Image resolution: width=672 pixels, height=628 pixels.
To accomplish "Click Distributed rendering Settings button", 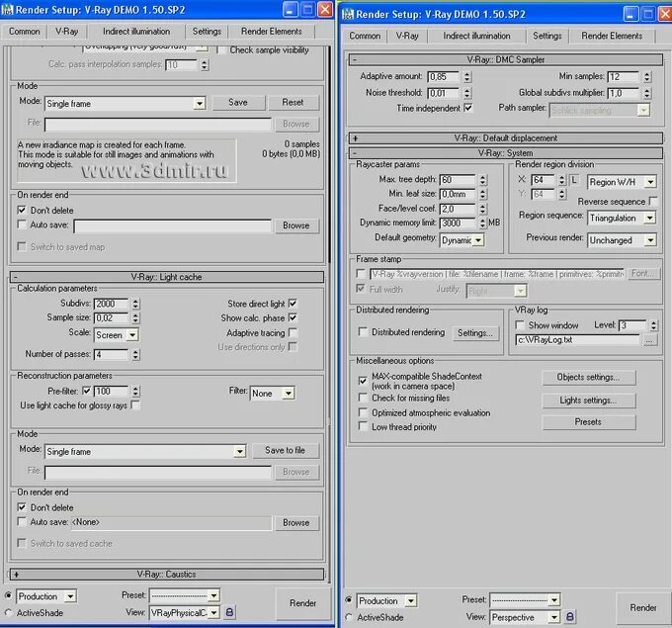I will 475,333.
